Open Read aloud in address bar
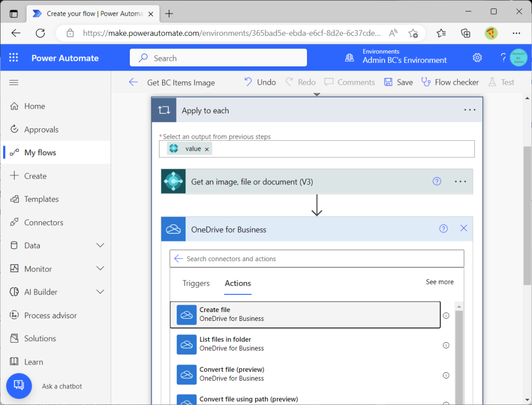 (393, 33)
